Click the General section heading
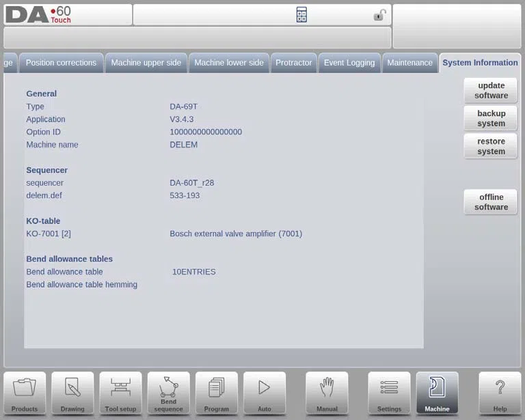Screen dimensions: 525x420 pos(42,94)
